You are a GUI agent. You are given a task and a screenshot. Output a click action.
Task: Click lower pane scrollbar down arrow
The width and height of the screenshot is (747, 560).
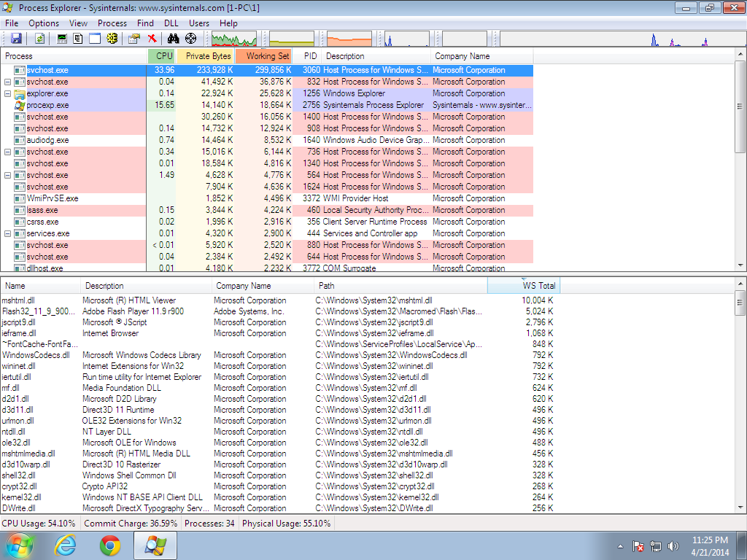pyautogui.click(x=740, y=508)
